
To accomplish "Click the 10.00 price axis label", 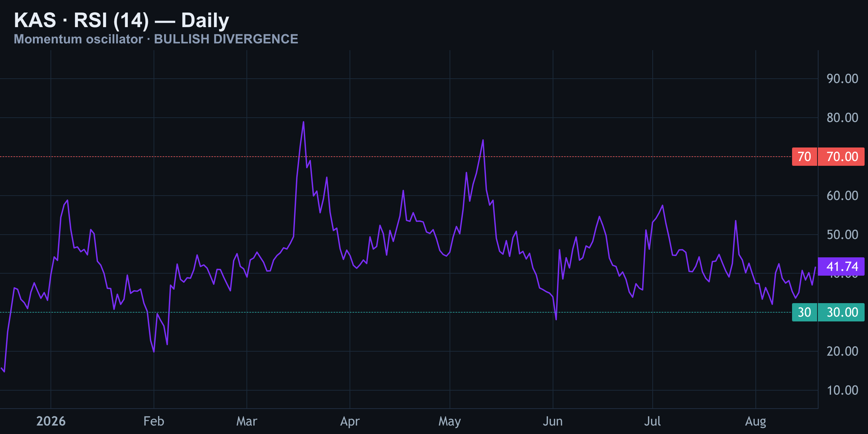I will click(x=842, y=390).
